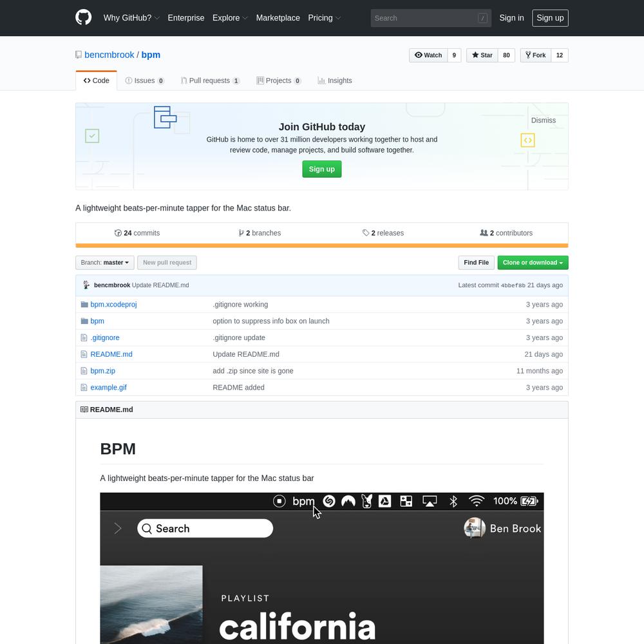The image size is (644, 644).
Task: Click bencmbrook avatar in latest commit row
Action: tap(86, 285)
